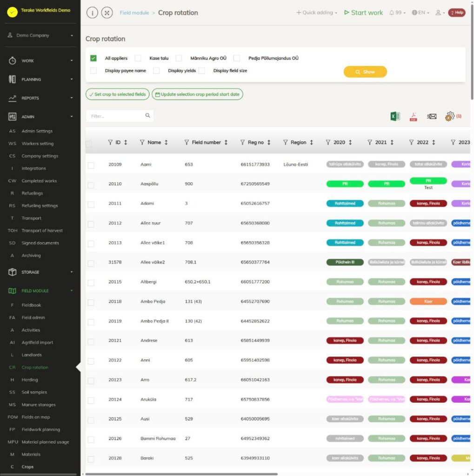Enable the Kase talu checkbox
474x476 pixels.
click(138, 58)
